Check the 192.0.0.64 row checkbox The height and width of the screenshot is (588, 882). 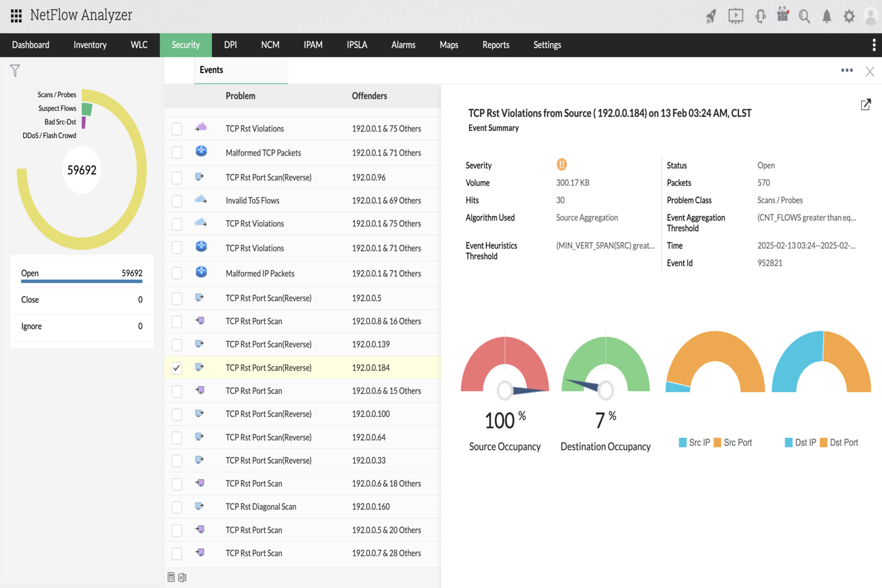coord(177,437)
